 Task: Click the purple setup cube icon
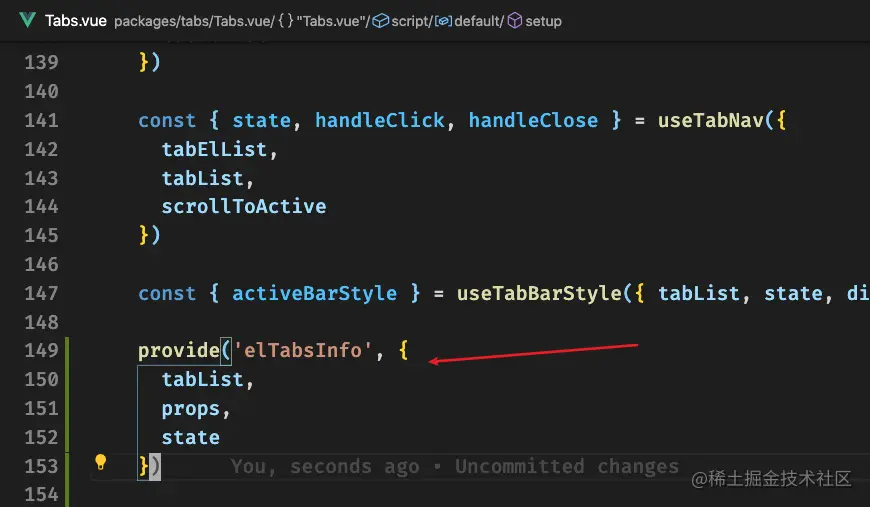pos(514,21)
